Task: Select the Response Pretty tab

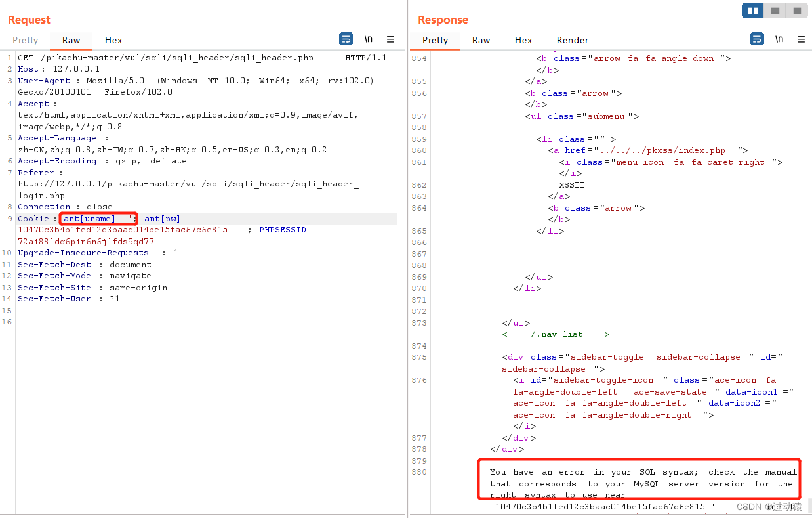Action: click(435, 40)
